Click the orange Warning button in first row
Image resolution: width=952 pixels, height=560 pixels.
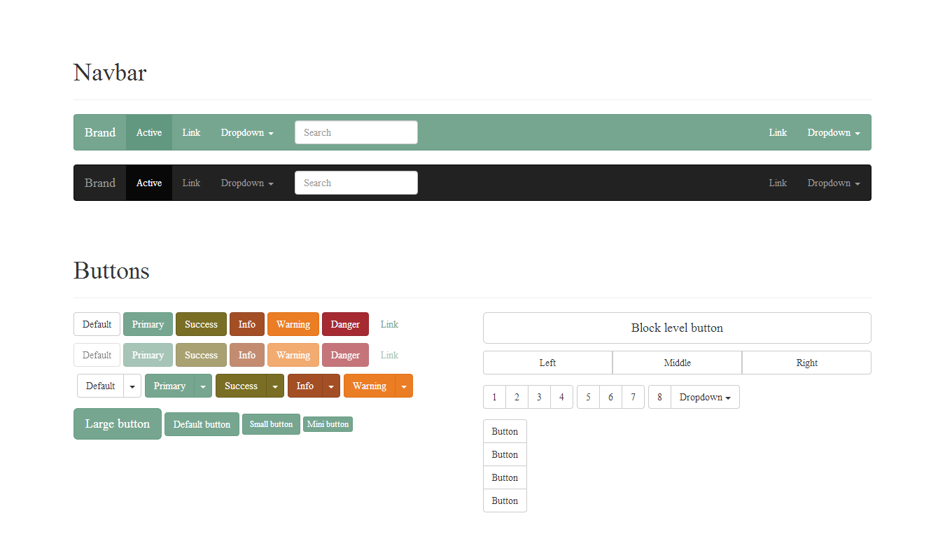click(293, 324)
